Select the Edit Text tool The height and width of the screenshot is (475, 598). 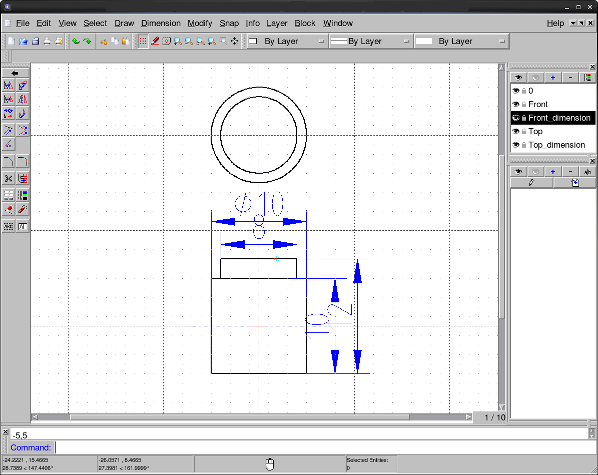[23, 226]
